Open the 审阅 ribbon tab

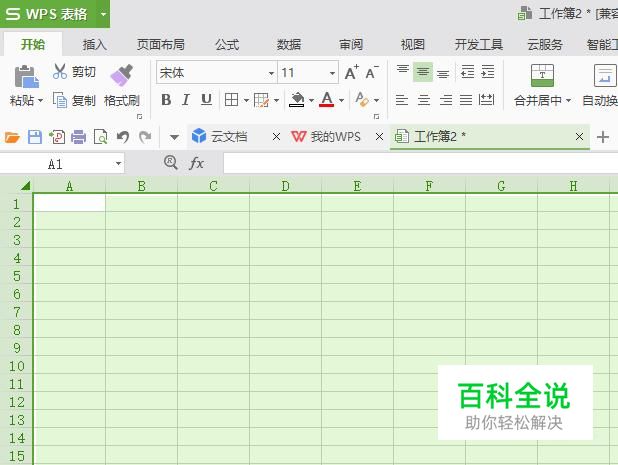[x=351, y=45]
